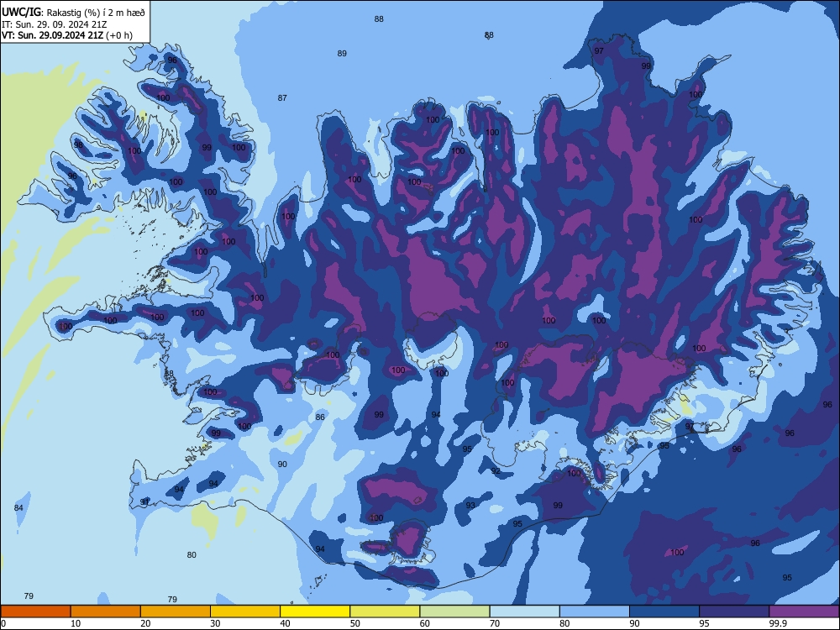Click the pale blue 70–80 legend swatch

[525, 612]
